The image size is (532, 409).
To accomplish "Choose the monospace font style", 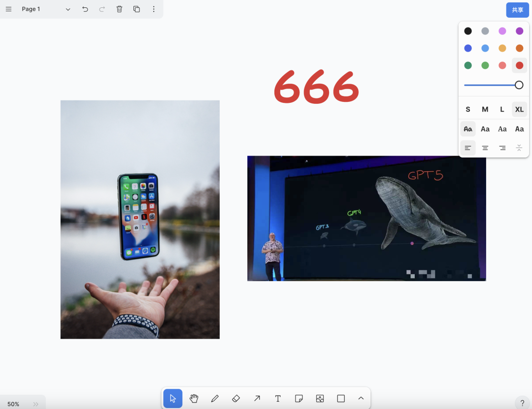I will point(520,129).
